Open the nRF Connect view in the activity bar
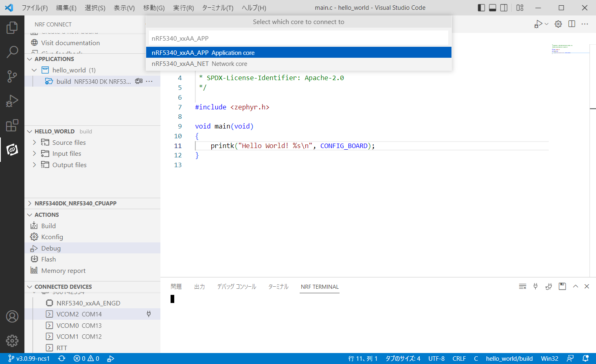Viewport: 596px width, 364px height. point(12,150)
